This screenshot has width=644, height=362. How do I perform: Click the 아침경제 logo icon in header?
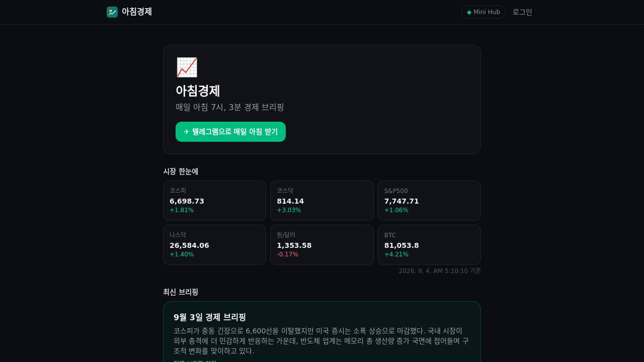[112, 12]
